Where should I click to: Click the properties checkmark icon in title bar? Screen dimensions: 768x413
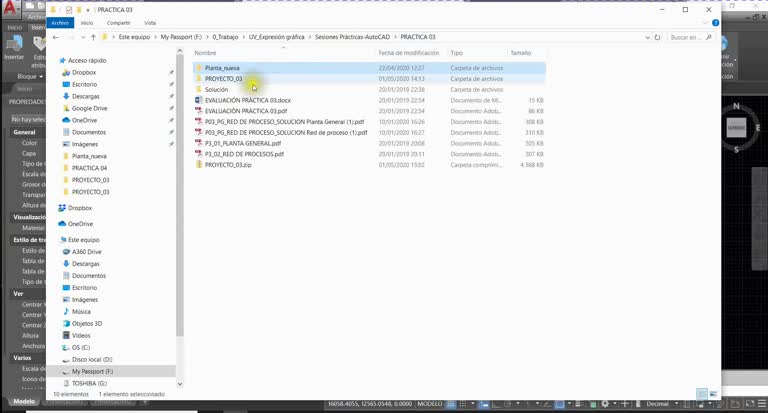point(69,10)
